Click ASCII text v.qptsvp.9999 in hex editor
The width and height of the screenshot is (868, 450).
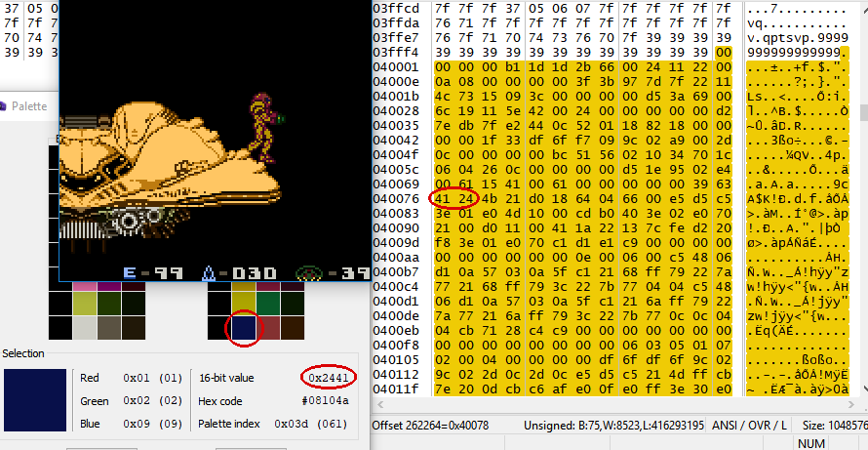[797, 38]
